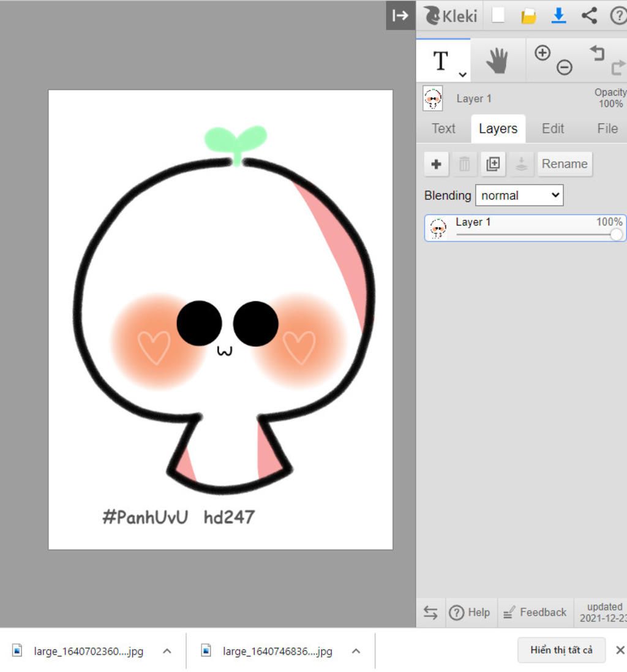Create a new blank image
Screen dimensions: 627x672
tap(498, 15)
